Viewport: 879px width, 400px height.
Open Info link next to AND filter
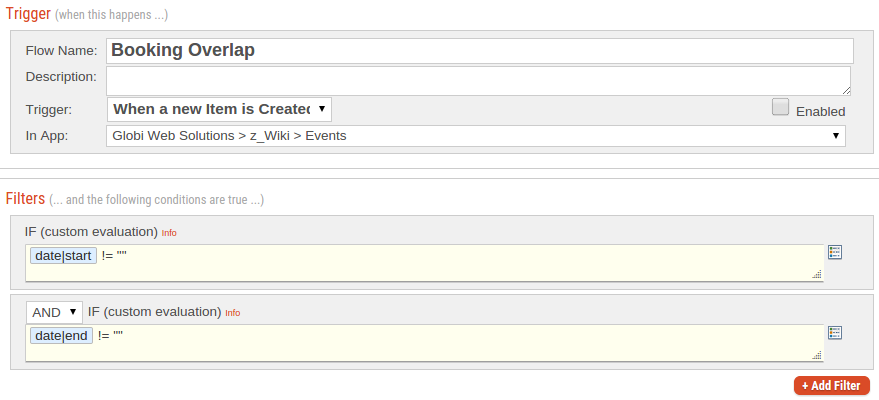233,313
